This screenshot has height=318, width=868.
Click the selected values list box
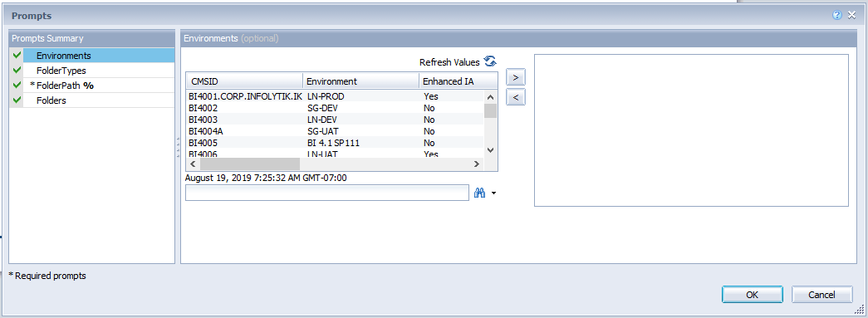click(691, 130)
